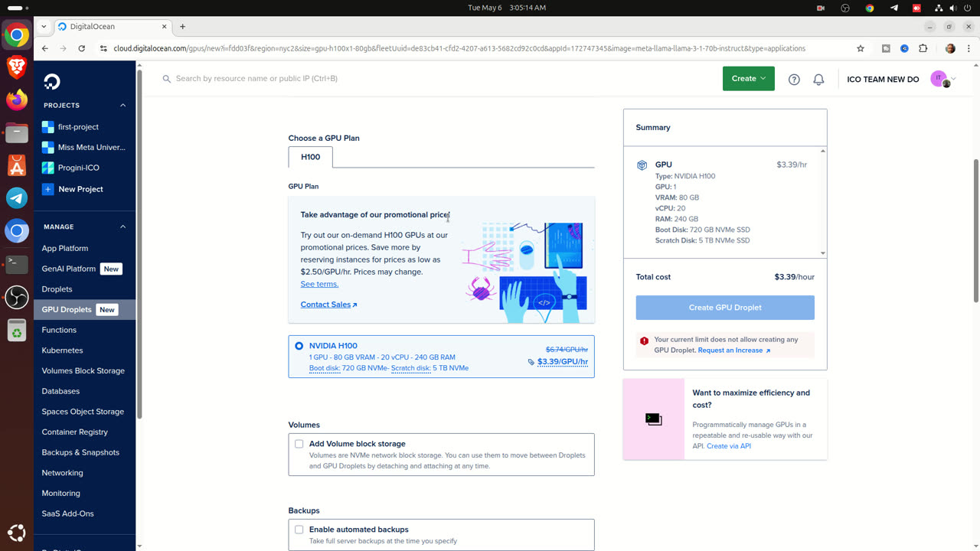Open Functions in the sidebar
980x551 pixels.
point(59,330)
